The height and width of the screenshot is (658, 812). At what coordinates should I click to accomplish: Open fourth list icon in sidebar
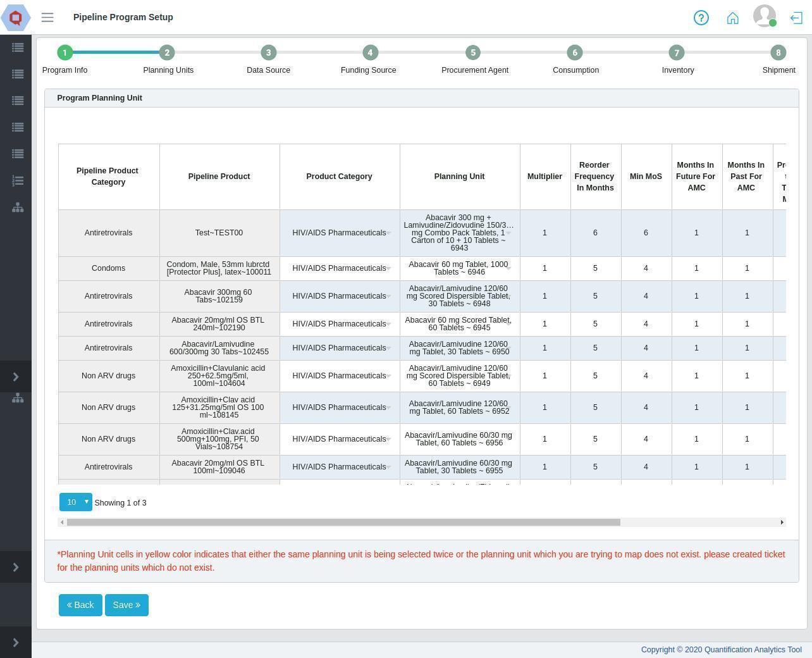(x=18, y=127)
